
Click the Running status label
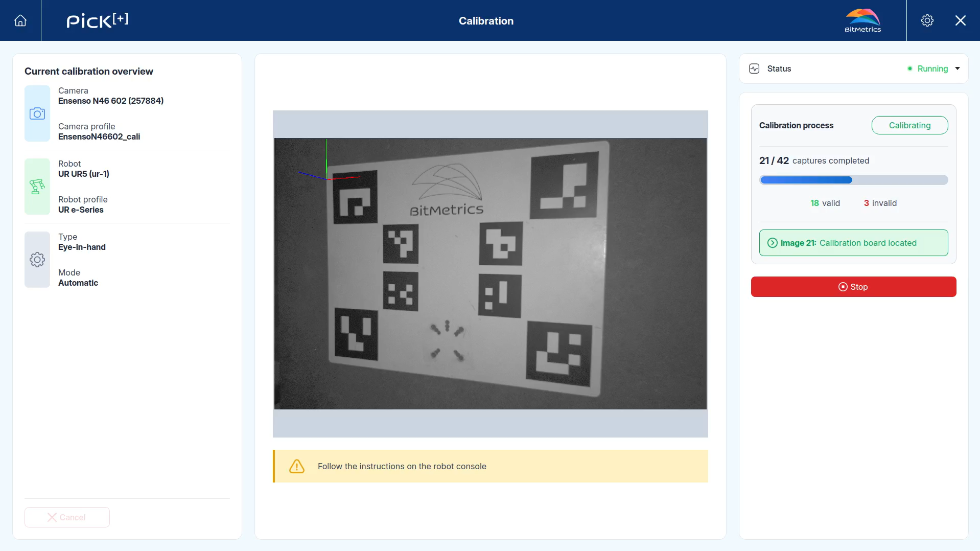[932, 68]
